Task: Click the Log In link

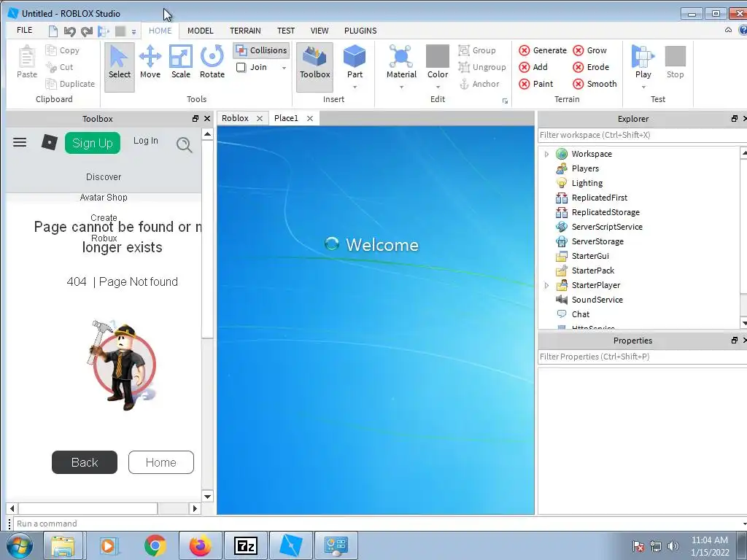Action: (x=145, y=141)
